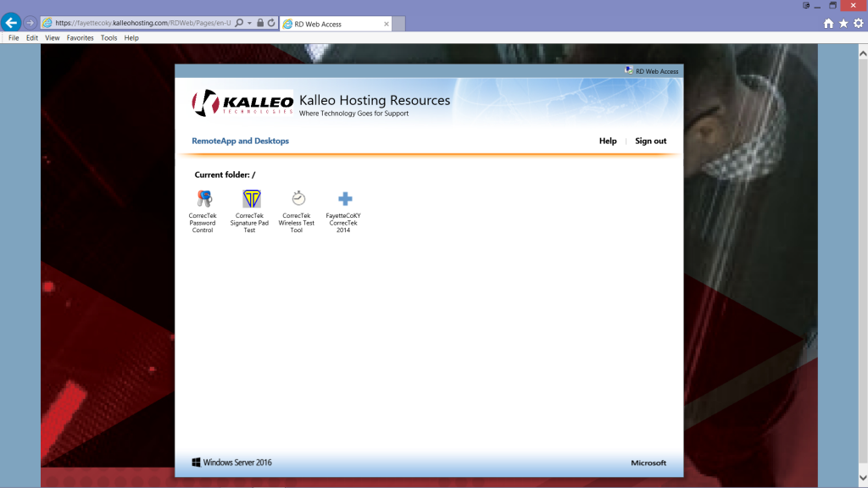Viewport: 868px width, 488px height.
Task: Click the Kalleo Hosting Resources heading
Action: point(375,100)
